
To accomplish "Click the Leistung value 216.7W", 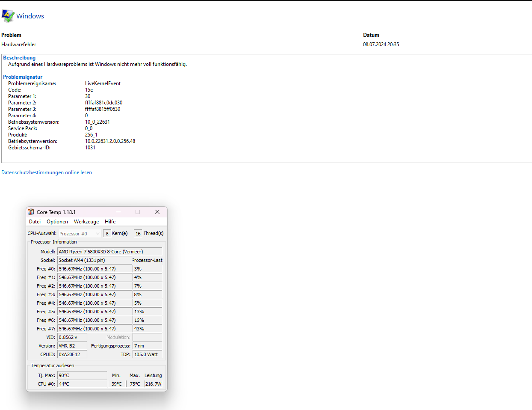I will coord(154,384).
